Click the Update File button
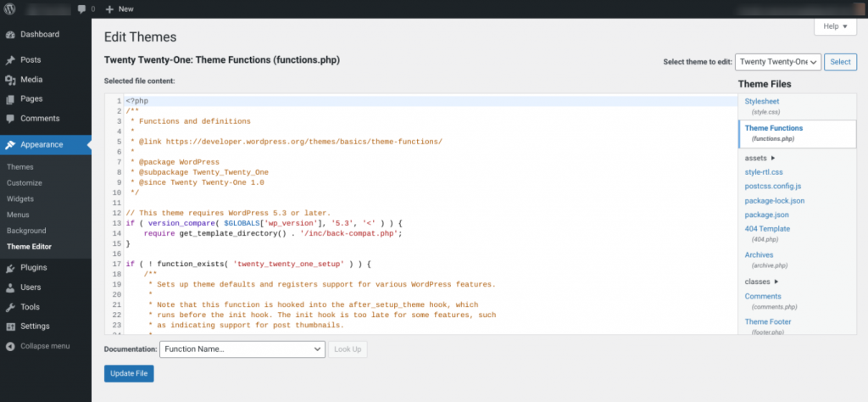The image size is (868, 402). click(129, 374)
